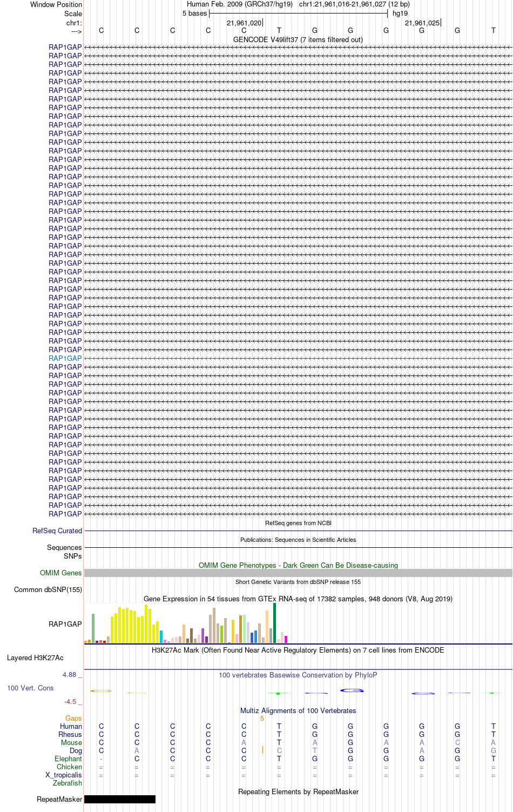Click the RefSeq Curated track label
The width and height of the screenshot is (513, 812).
pyautogui.click(x=57, y=531)
